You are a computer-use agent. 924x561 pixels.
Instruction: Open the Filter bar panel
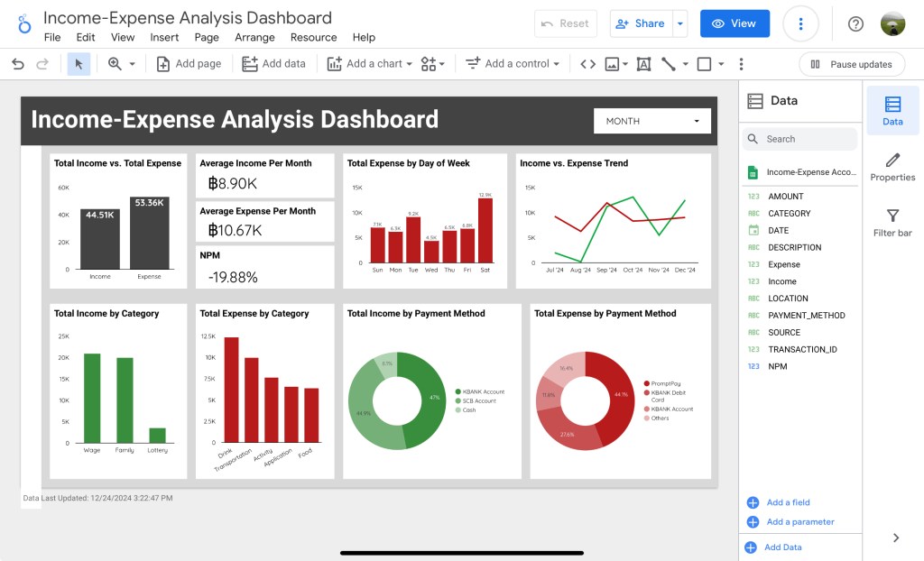coord(892,223)
